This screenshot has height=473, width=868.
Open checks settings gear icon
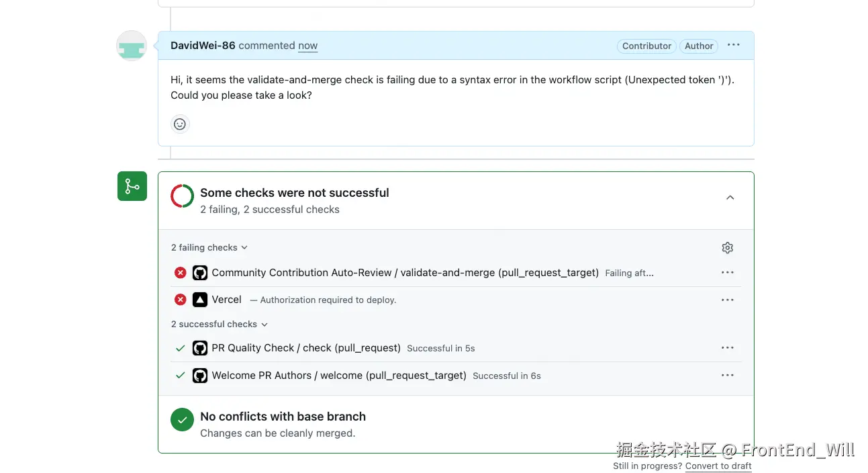(727, 248)
